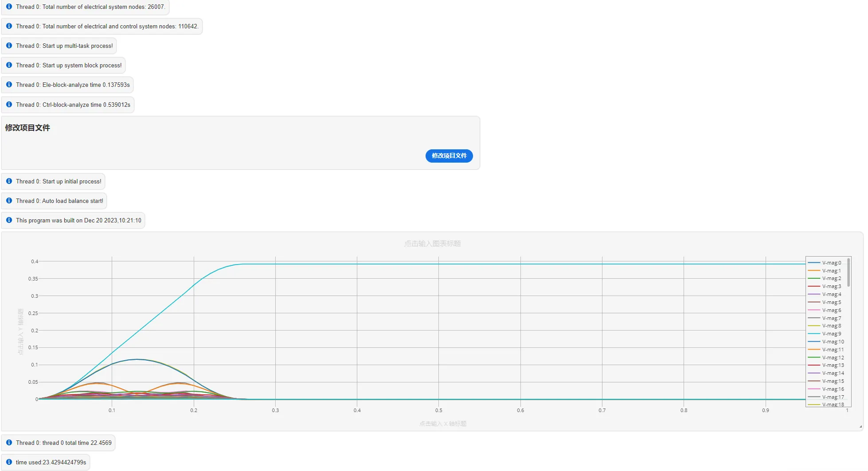Hide V-mag:7 series via legend
The height and width of the screenshot is (471, 868).
825,318
